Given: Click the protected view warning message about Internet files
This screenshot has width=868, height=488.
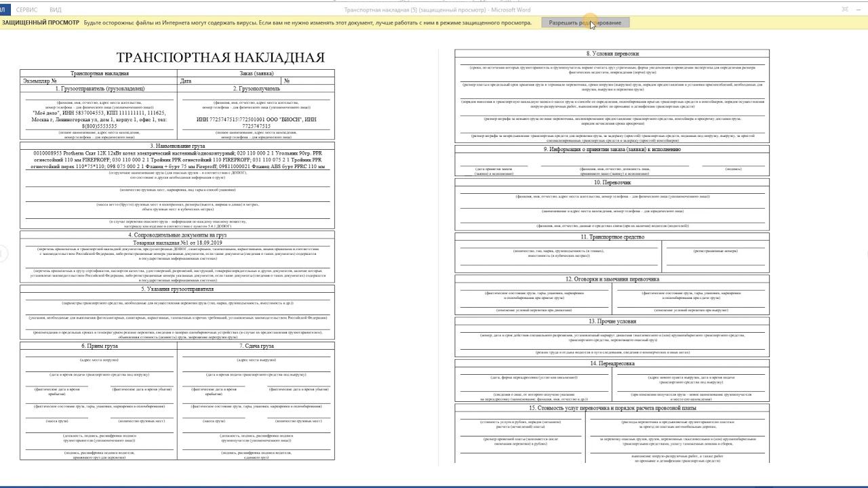Looking at the screenshot, I should tap(308, 22).
